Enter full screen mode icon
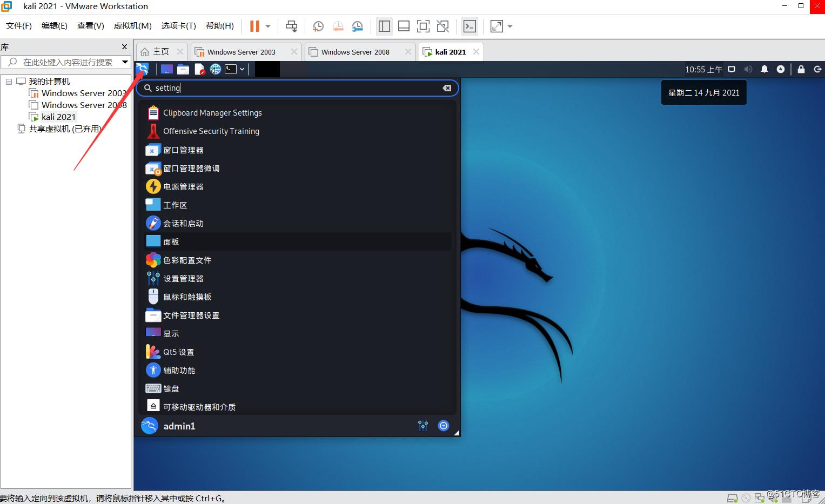 (x=423, y=26)
